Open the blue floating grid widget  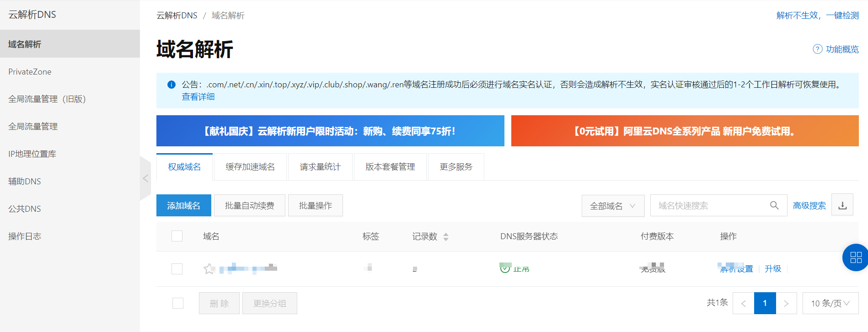855,257
